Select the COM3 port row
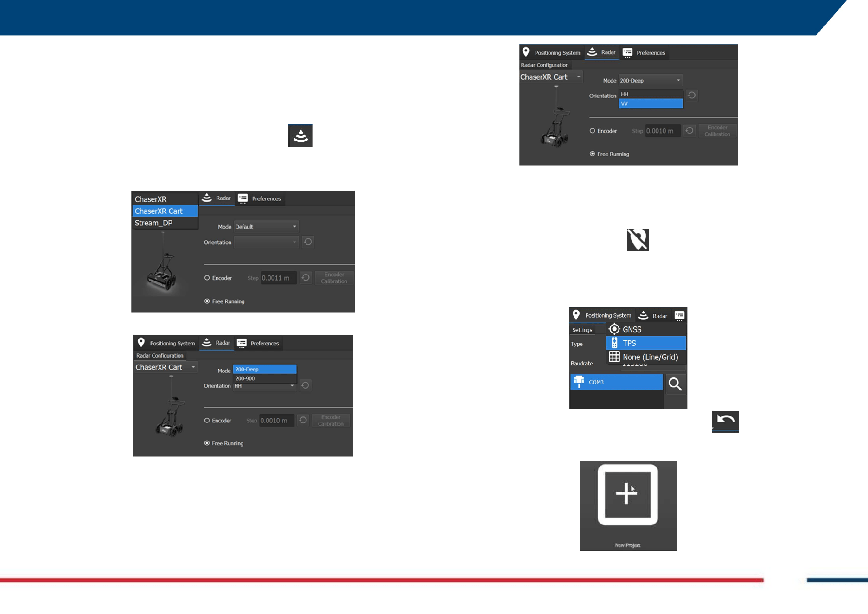This screenshot has width=868, height=614. click(x=616, y=382)
